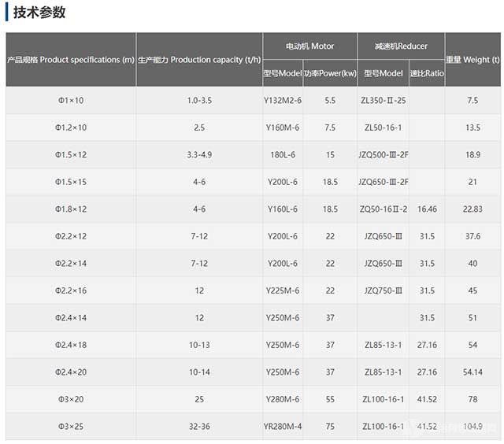Click the 1.0-3.5 production capacity value
Viewport: 504px width, 444px height.
pyautogui.click(x=199, y=100)
